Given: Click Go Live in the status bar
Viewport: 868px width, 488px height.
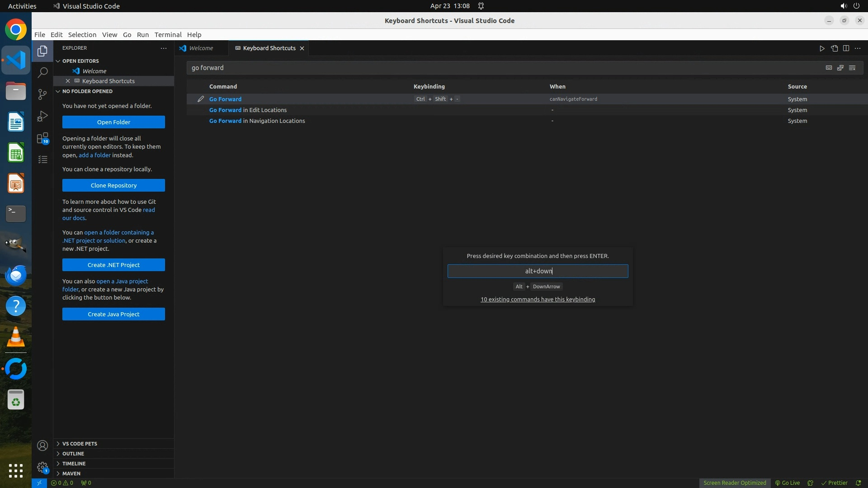Looking at the screenshot, I should pos(788,483).
